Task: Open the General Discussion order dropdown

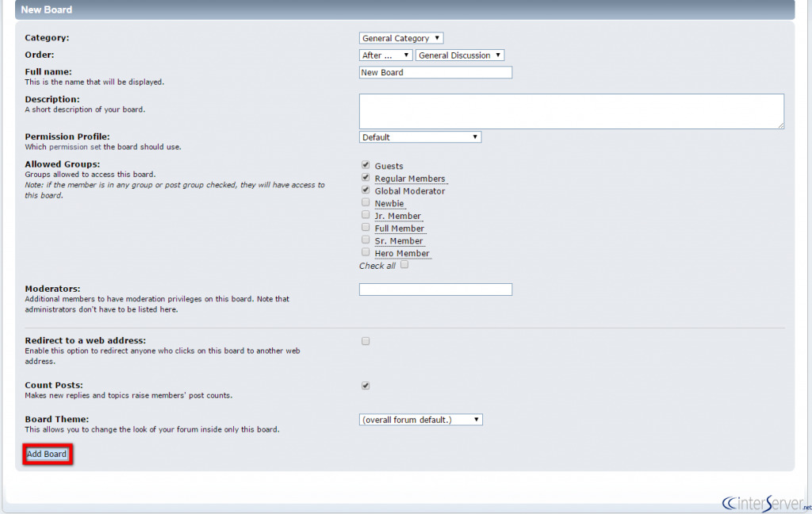Action: click(459, 56)
